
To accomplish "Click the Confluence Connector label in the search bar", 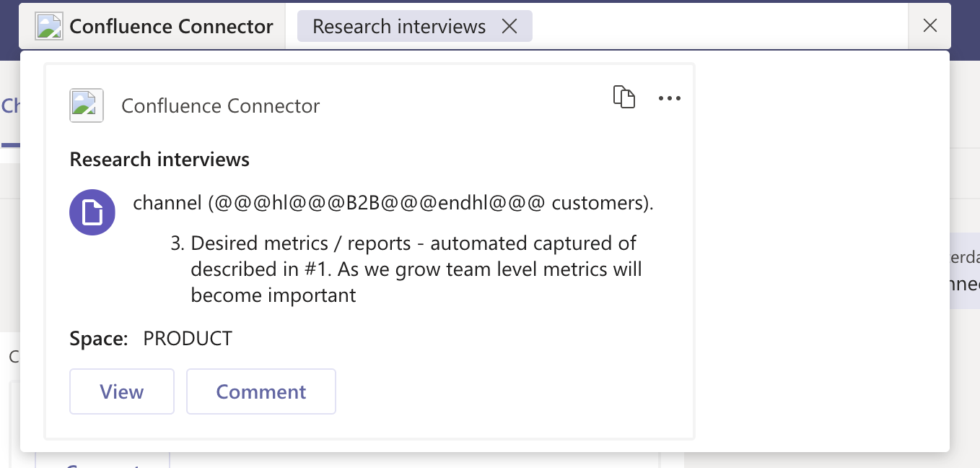I will coord(171,27).
